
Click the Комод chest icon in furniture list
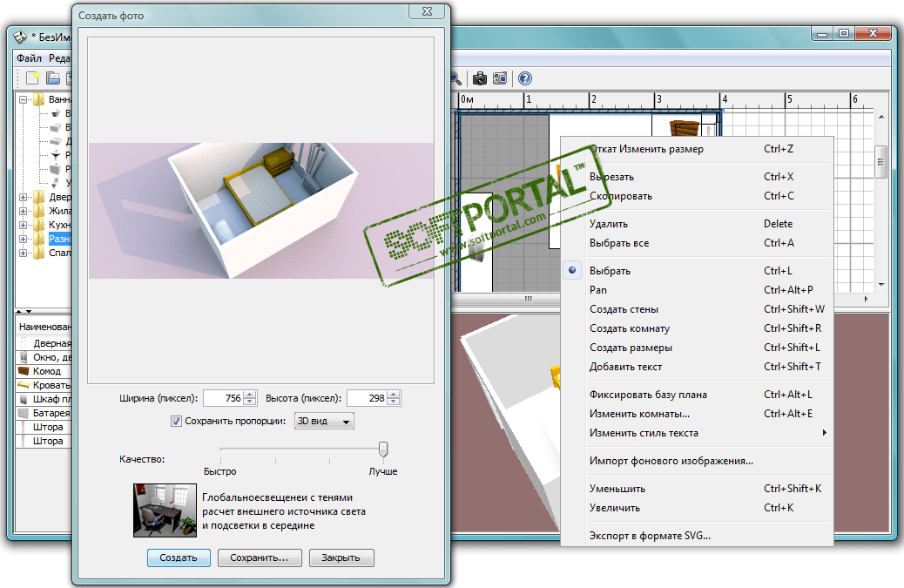tap(24, 371)
